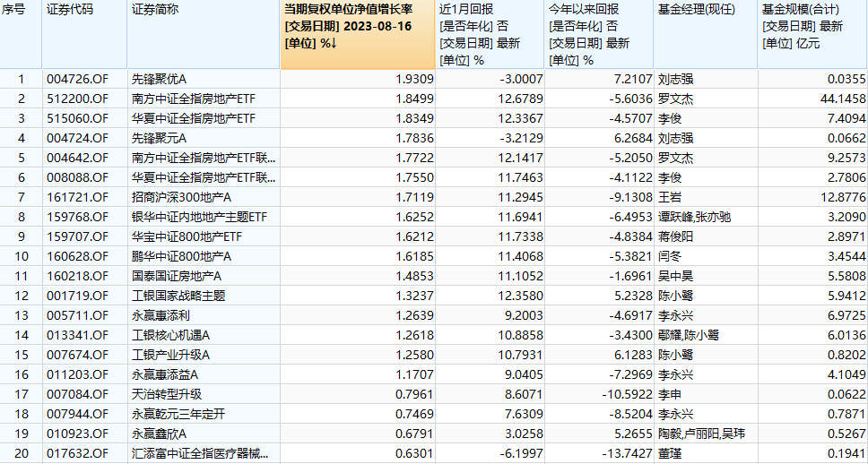Image resolution: width=868 pixels, height=464 pixels.
Task: Select row number 20
Action: 21,453
